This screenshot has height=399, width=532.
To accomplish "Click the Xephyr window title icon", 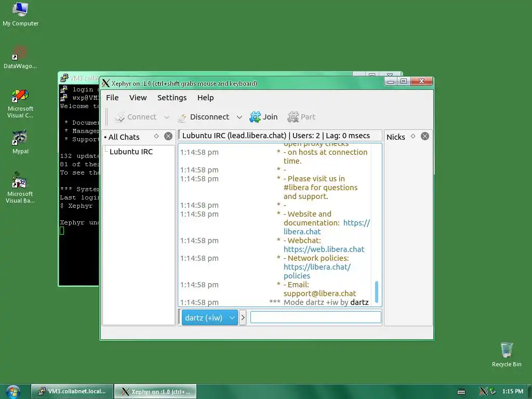I will coord(106,83).
